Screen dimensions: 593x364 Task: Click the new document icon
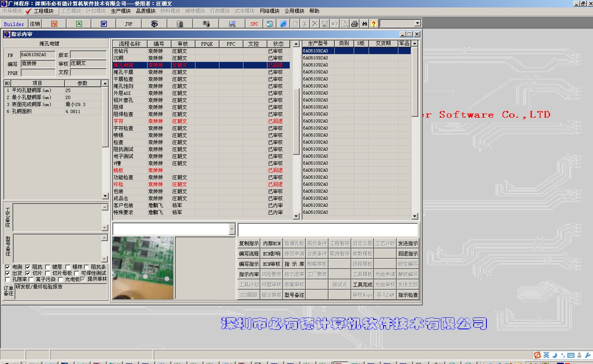click(x=295, y=24)
